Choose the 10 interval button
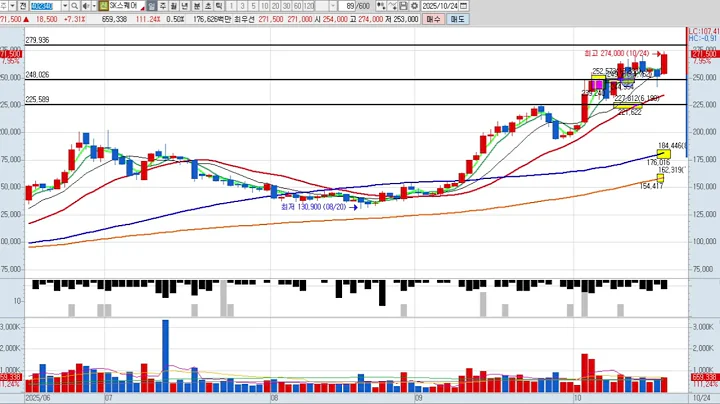720x404 pixels. (264, 6)
